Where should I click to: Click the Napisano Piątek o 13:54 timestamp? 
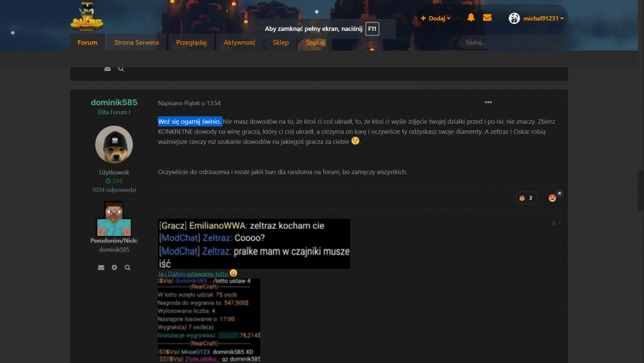[x=189, y=103]
